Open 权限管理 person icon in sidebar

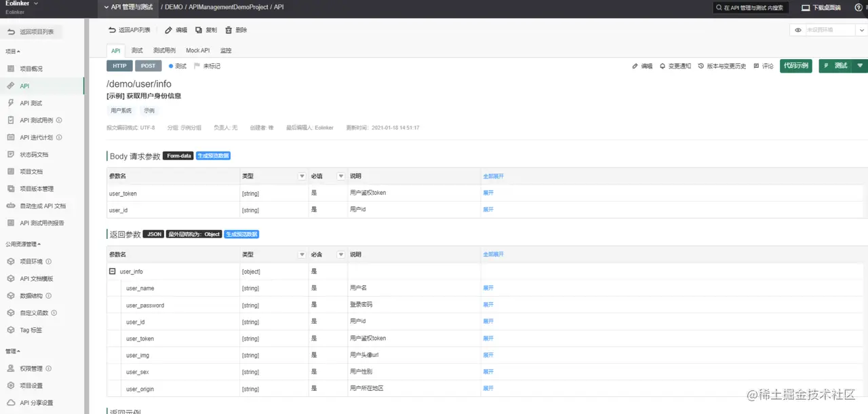10,369
